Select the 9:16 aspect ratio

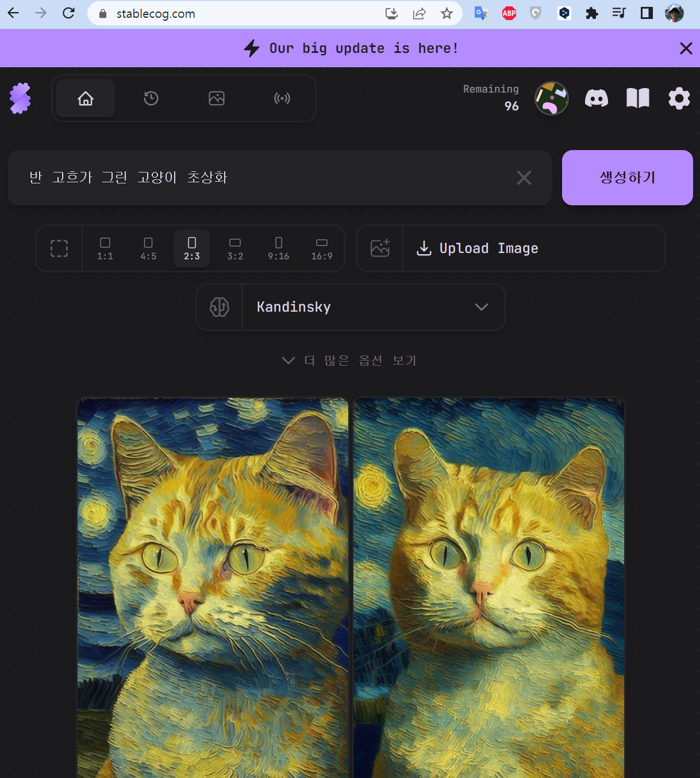[279, 248]
